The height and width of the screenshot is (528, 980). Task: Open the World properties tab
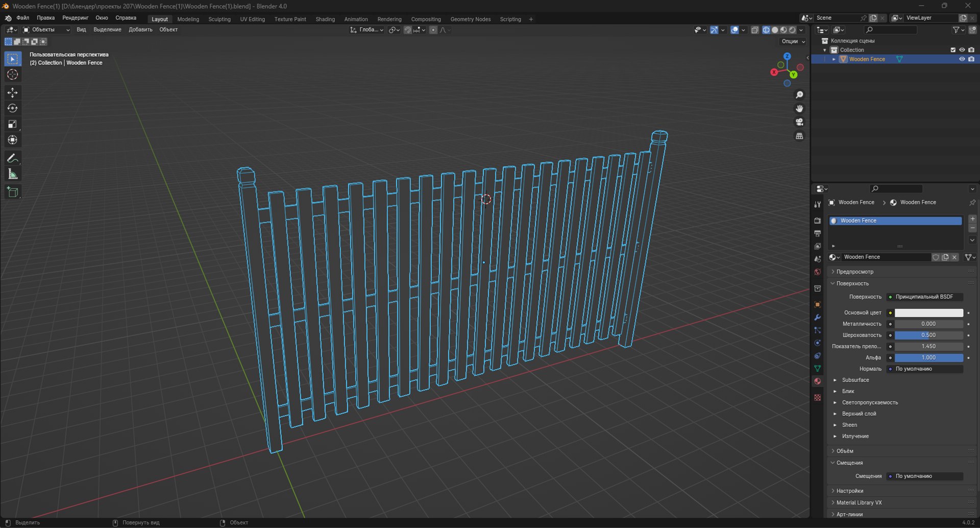(817, 272)
